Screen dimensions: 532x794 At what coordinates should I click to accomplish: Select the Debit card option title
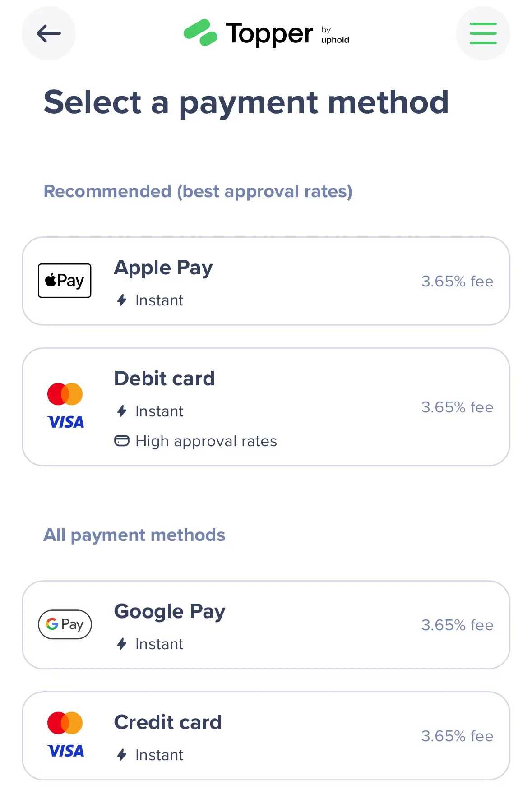164,378
